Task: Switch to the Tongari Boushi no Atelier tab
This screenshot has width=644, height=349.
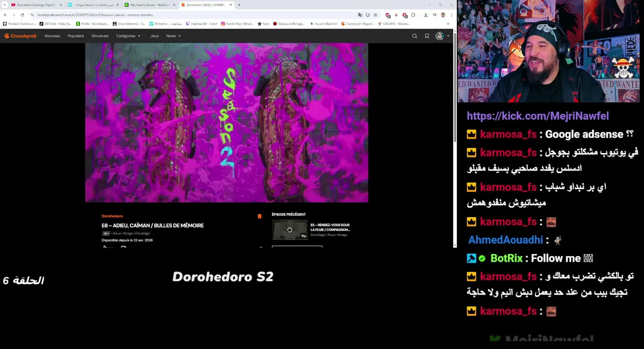Action: [x=92, y=5]
